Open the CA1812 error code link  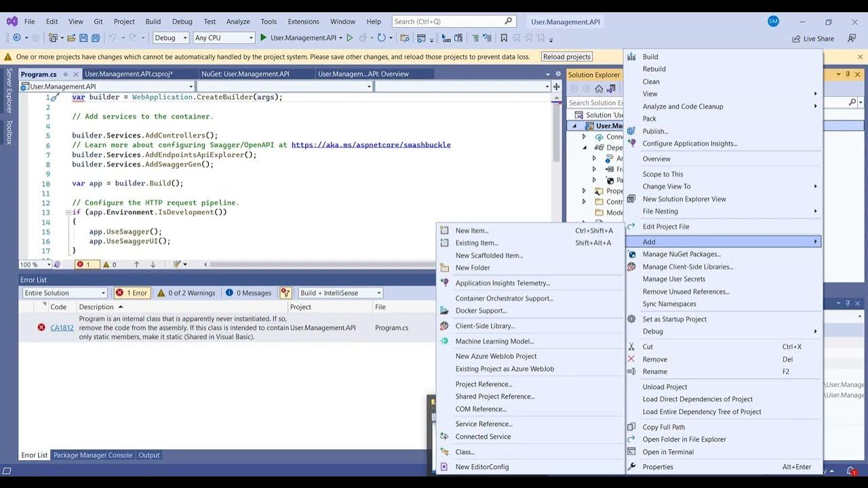[x=62, y=327]
